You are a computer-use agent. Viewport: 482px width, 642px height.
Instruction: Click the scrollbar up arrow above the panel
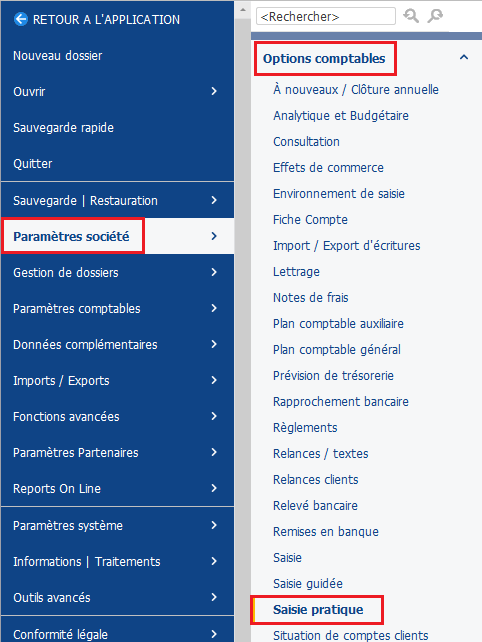[x=242, y=9]
